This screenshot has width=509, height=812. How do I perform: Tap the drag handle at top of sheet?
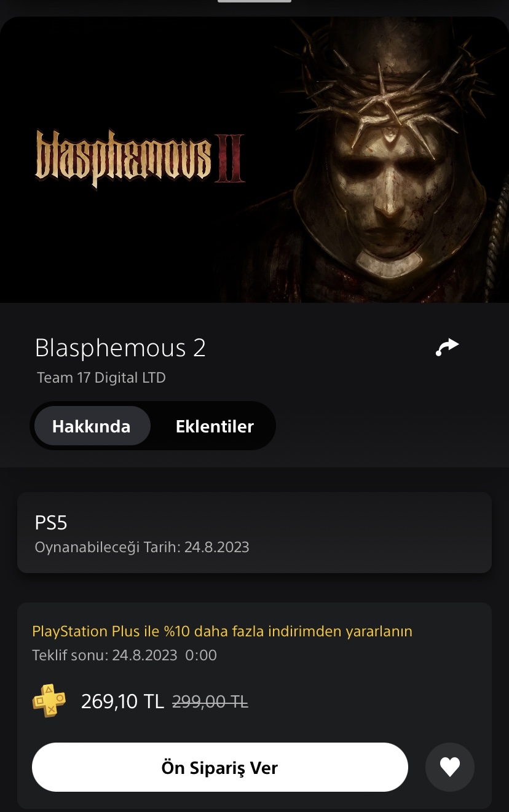point(254,1)
